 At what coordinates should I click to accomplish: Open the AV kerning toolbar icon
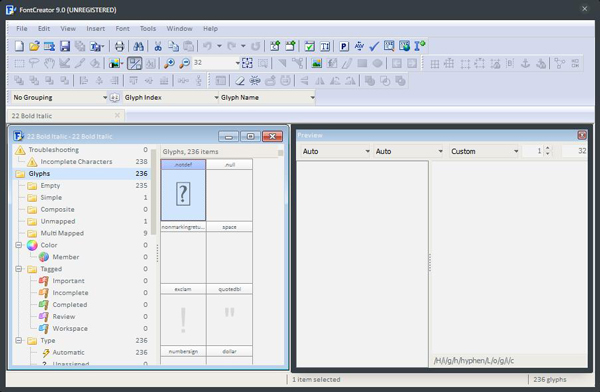(x=359, y=46)
